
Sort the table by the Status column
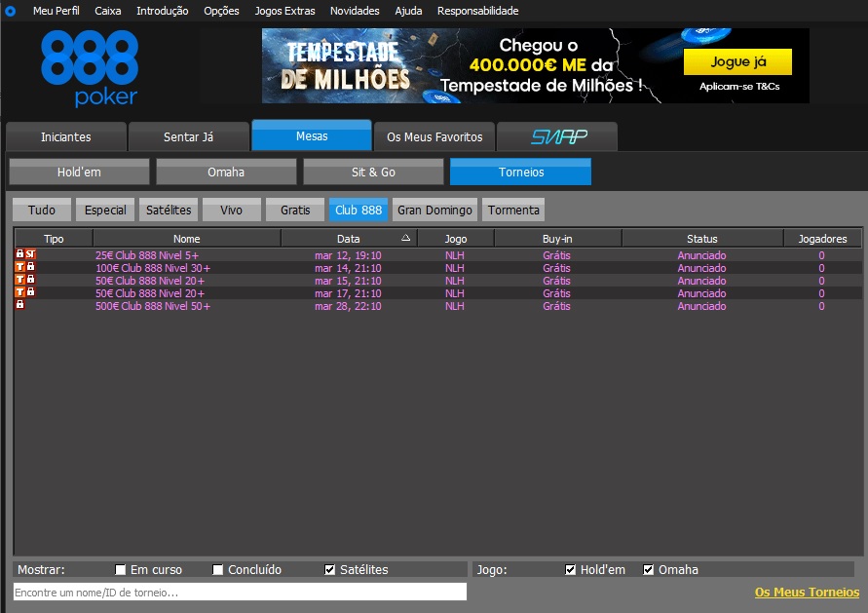(x=702, y=239)
